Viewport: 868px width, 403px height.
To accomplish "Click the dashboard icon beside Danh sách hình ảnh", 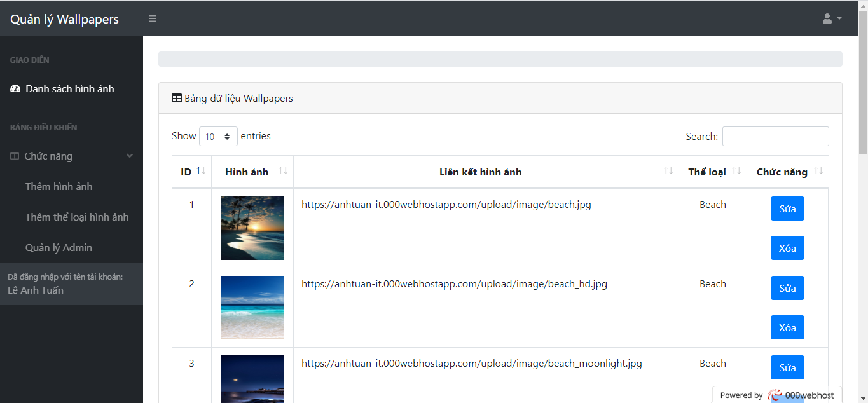I will pyautogui.click(x=15, y=88).
